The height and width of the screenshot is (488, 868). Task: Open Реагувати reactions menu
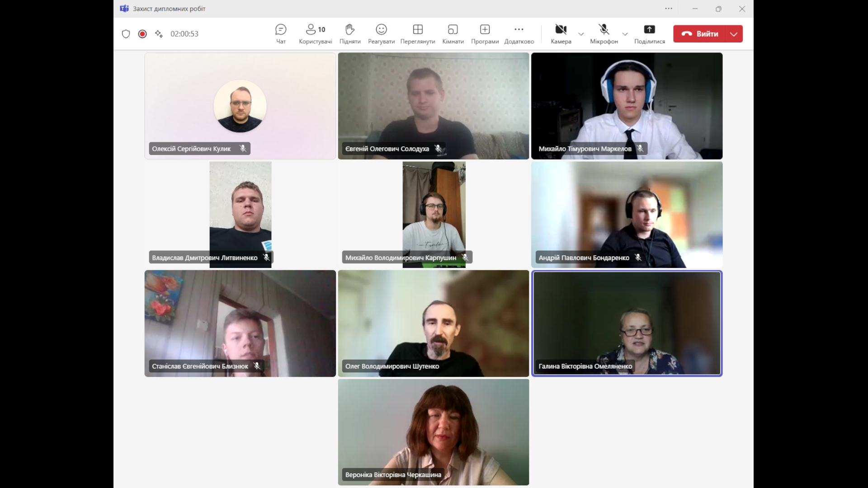[x=381, y=34]
